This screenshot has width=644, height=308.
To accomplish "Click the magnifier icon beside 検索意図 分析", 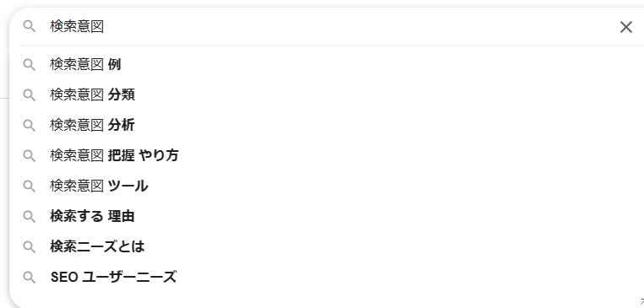I will click(x=30, y=126).
